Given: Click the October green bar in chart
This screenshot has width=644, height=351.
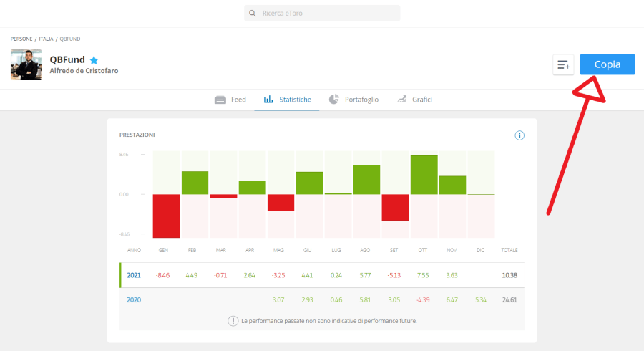Looking at the screenshot, I should (424, 175).
